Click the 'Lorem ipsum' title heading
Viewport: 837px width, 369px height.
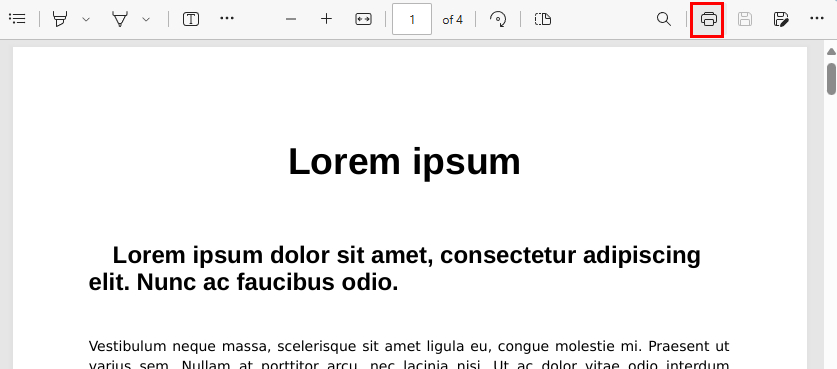pyautogui.click(x=404, y=161)
